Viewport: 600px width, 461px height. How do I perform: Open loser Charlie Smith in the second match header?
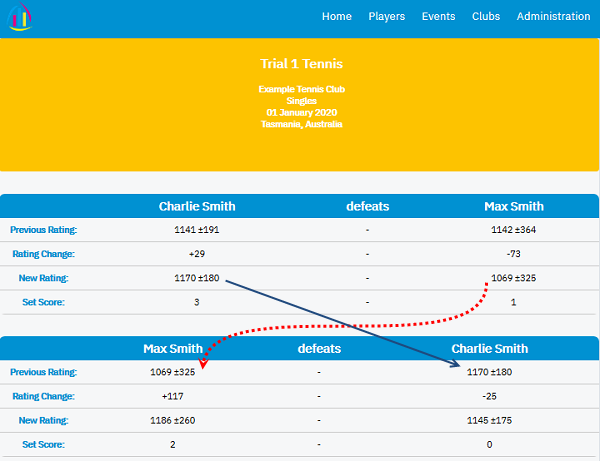pos(489,349)
